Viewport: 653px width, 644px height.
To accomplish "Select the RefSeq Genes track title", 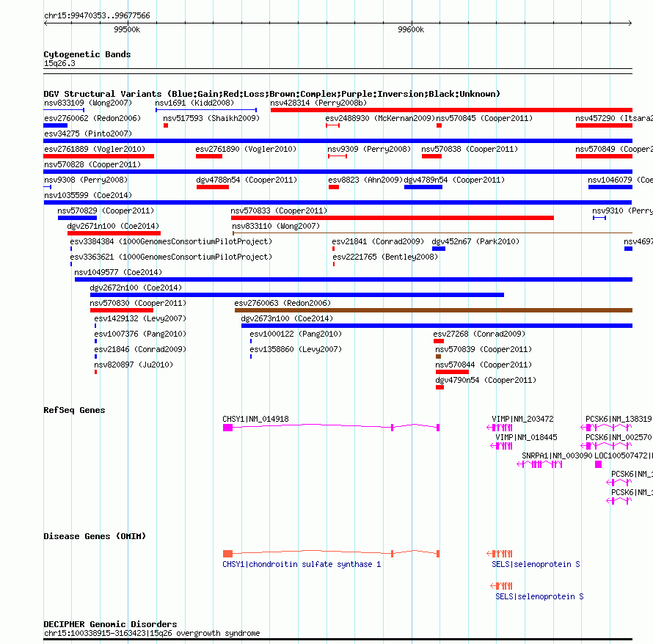I will 74,410.
